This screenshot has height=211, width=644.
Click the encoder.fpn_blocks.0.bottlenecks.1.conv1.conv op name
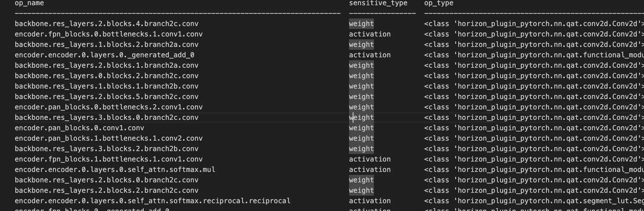tap(108, 34)
